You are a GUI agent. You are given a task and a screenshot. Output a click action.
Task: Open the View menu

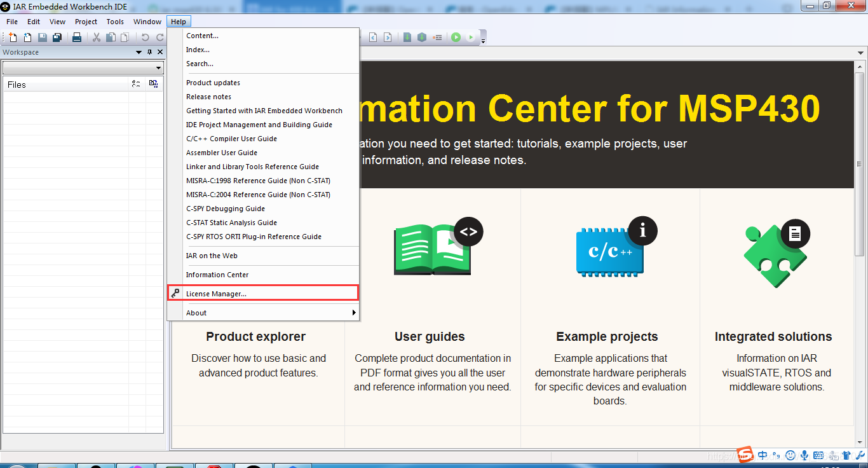point(57,22)
